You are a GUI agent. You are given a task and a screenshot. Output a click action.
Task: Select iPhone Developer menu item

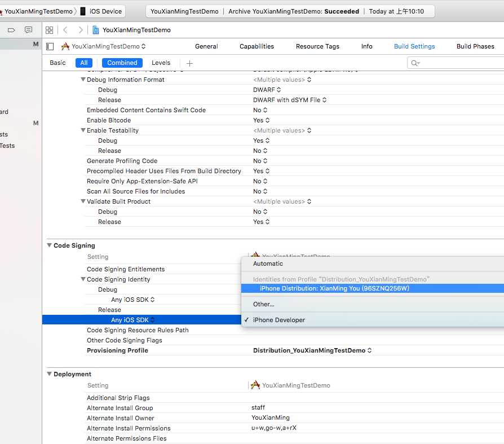tap(373, 320)
